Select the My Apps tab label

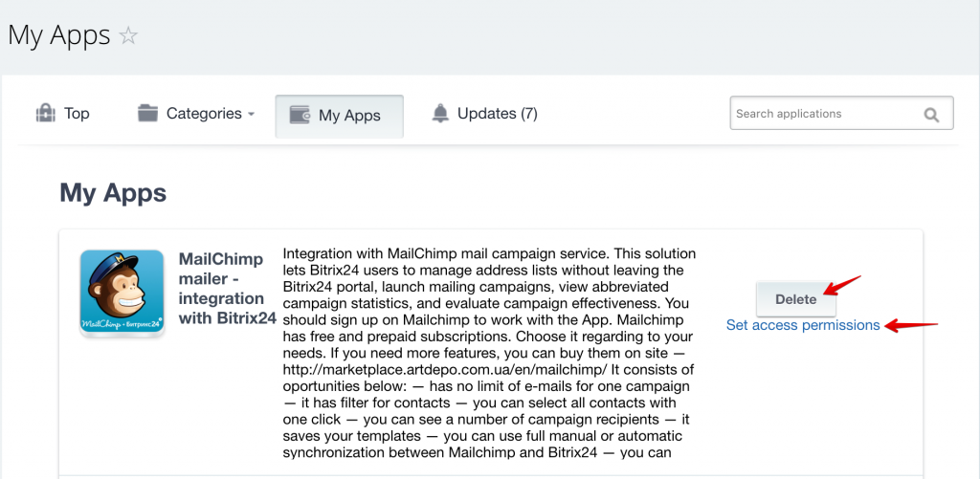click(x=349, y=116)
